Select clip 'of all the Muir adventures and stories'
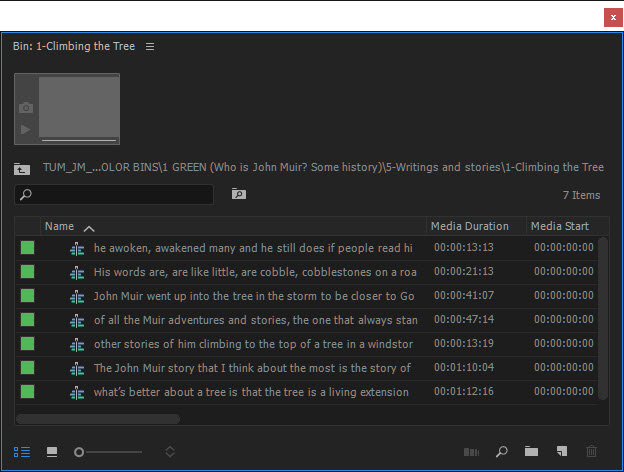The height and width of the screenshot is (472, 624). 255,320
